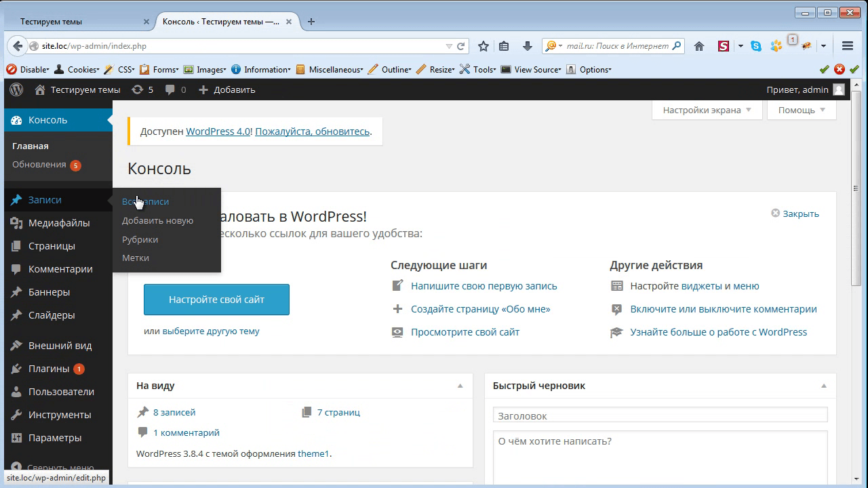Open Рубрики from the Записи flyout
Screen dimensions: 868x488
click(x=140, y=239)
